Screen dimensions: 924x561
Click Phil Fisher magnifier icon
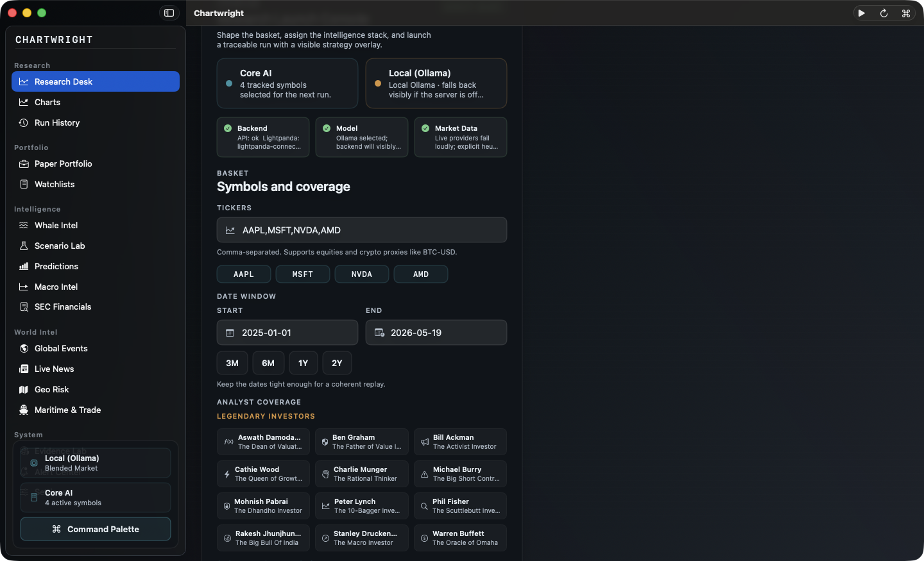point(424,507)
